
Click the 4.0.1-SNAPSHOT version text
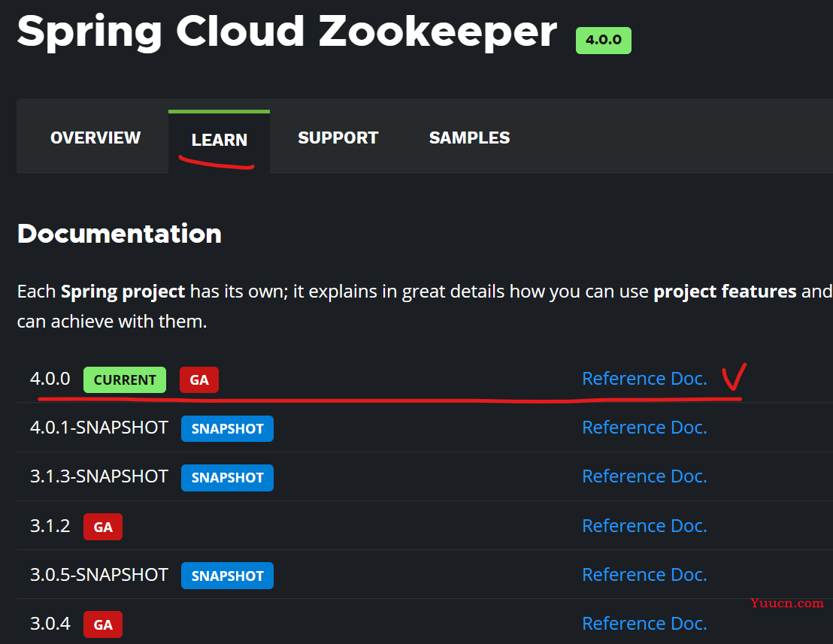[x=99, y=428]
